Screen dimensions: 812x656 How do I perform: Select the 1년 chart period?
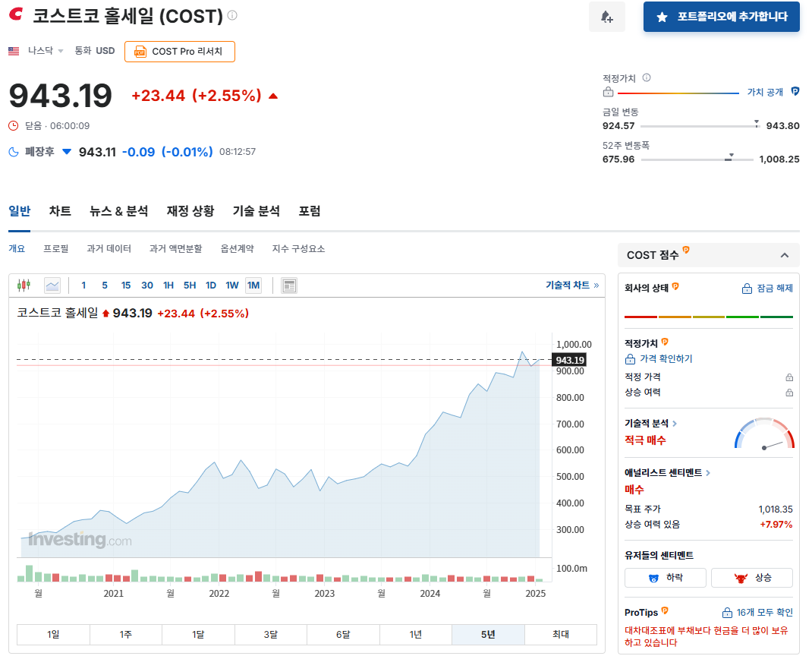point(416,634)
